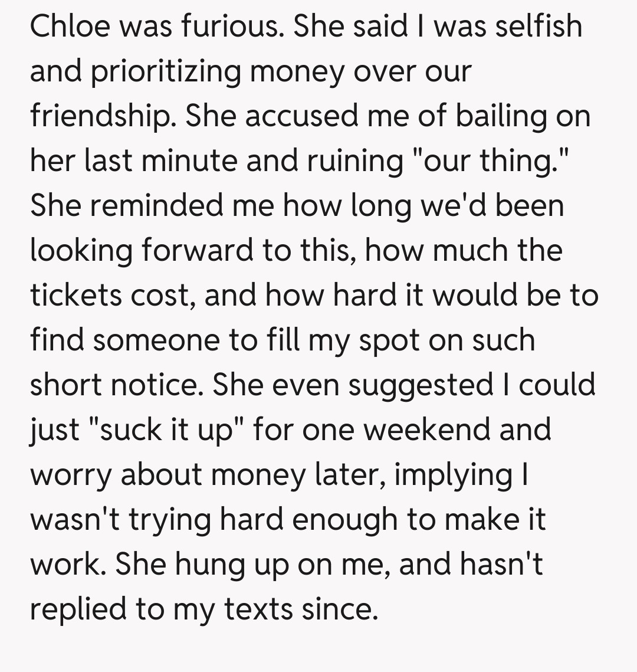
Task: Click the word "implying"
Action: coord(453,474)
